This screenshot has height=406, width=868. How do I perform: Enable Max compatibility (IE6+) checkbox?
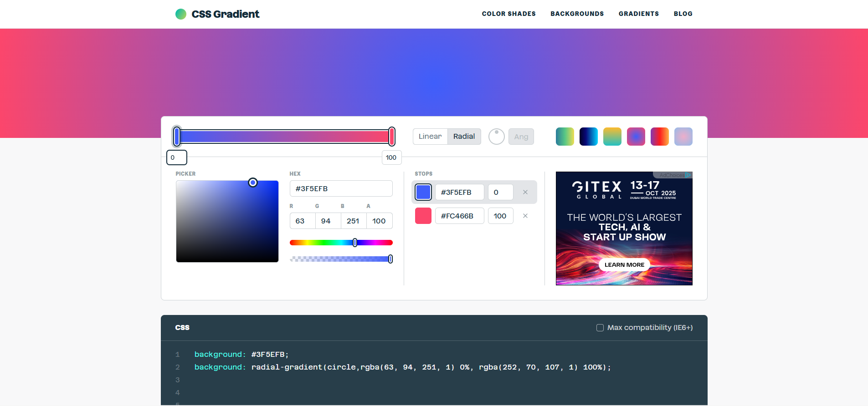600,328
